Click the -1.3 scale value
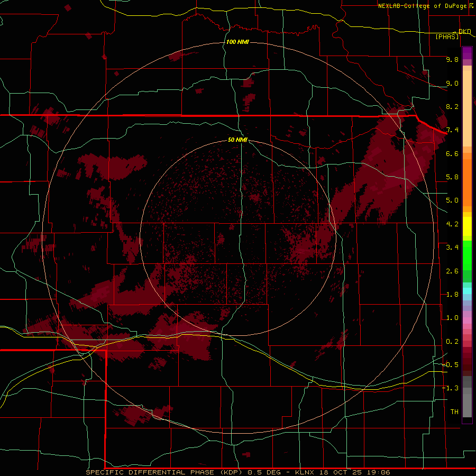476x476 pixels. [451, 388]
